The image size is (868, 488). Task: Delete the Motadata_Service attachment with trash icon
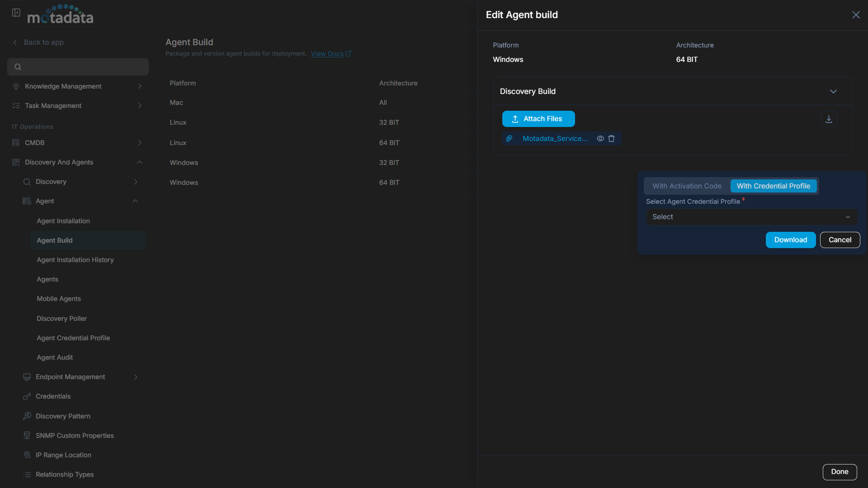[611, 139]
